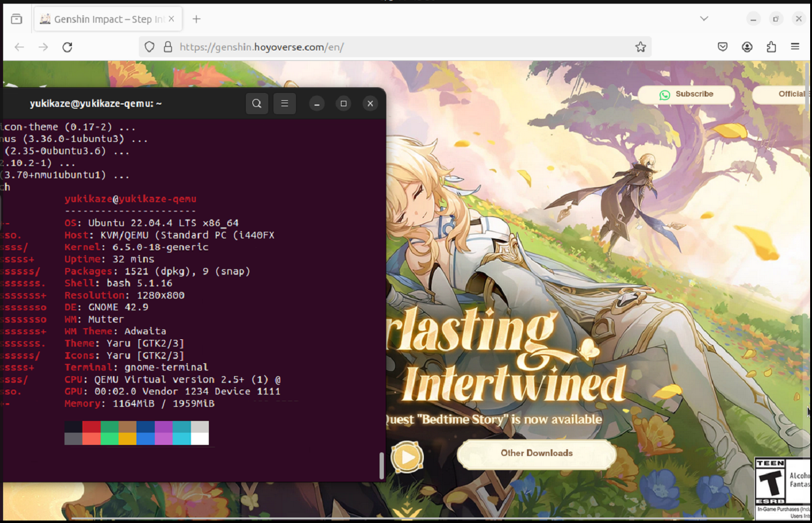
Task: Reload the Genshin Impact page
Action: (x=68, y=47)
